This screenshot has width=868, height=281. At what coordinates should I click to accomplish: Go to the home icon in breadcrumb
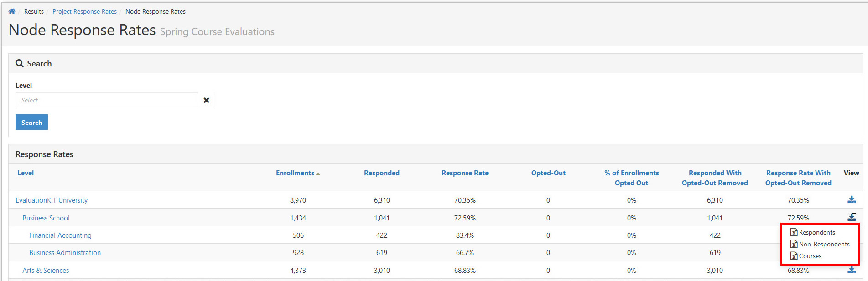[x=12, y=11]
